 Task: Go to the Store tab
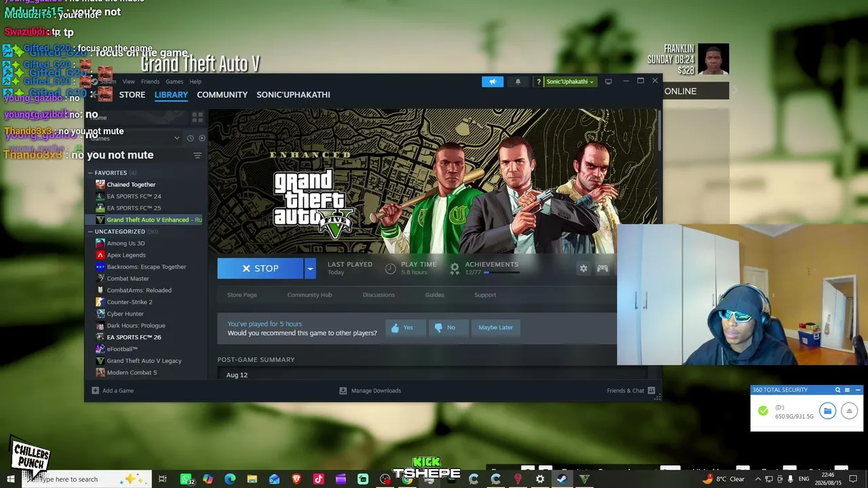click(x=132, y=95)
